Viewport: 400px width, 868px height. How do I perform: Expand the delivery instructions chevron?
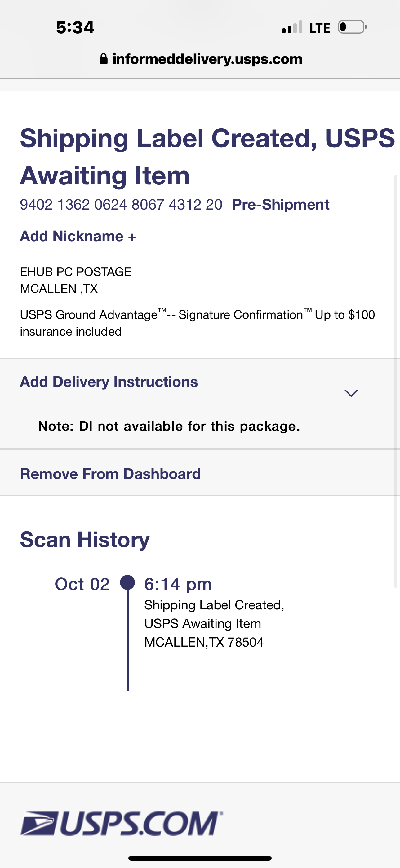[x=351, y=393]
